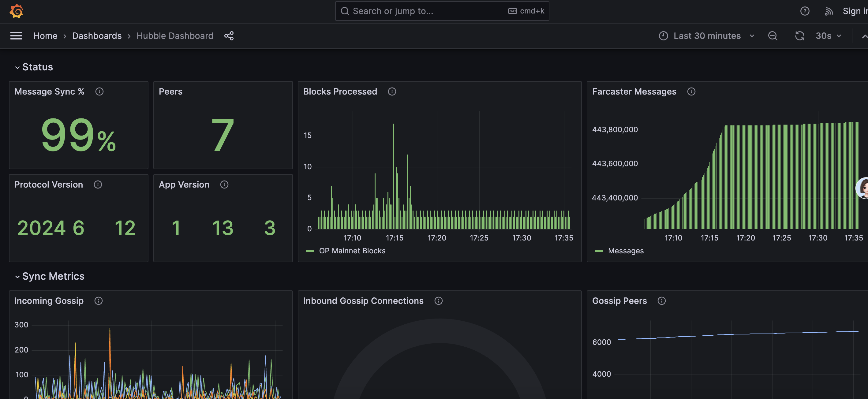
Task: Click the Sign in link
Action: click(x=855, y=11)
